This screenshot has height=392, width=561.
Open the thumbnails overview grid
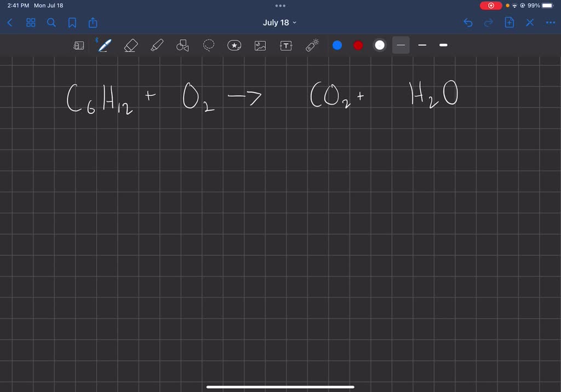point(31,22)
